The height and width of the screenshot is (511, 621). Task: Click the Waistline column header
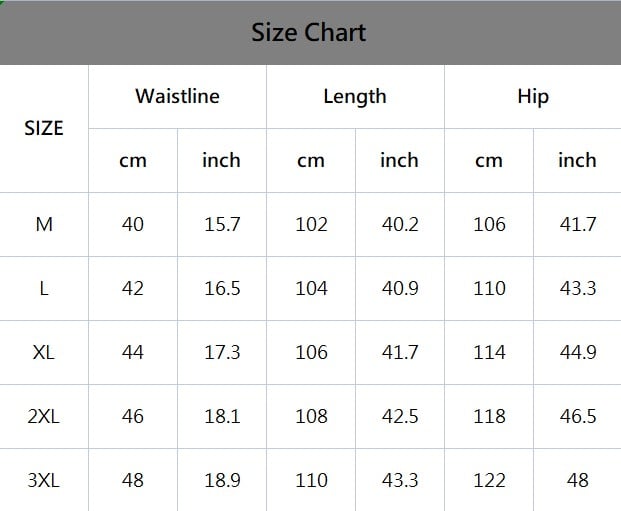click(177, 97)
